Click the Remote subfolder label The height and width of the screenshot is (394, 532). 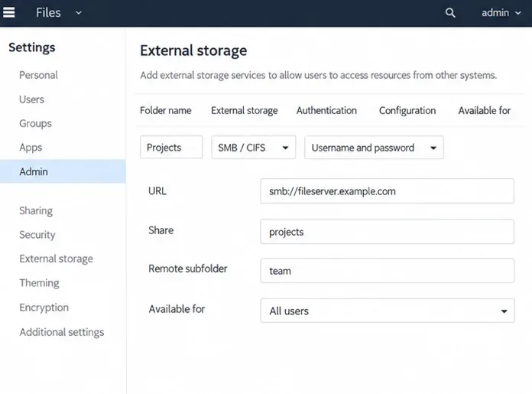[x=187, y=269]
